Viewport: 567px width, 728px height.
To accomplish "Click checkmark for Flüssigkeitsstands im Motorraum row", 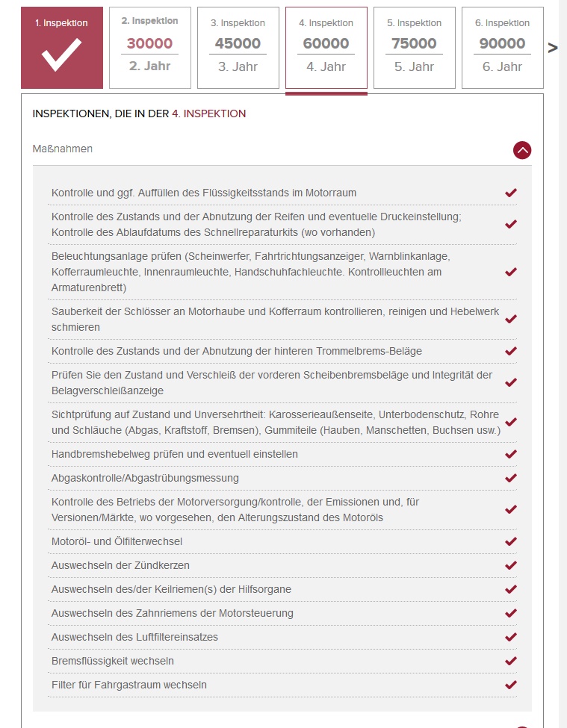I will (x=511, y=193).
